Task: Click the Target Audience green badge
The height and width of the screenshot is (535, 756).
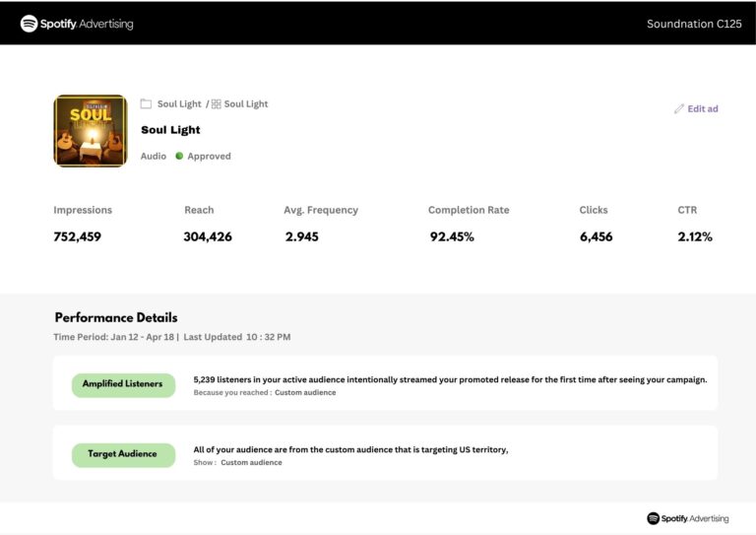Action: [x=123, y=455]
